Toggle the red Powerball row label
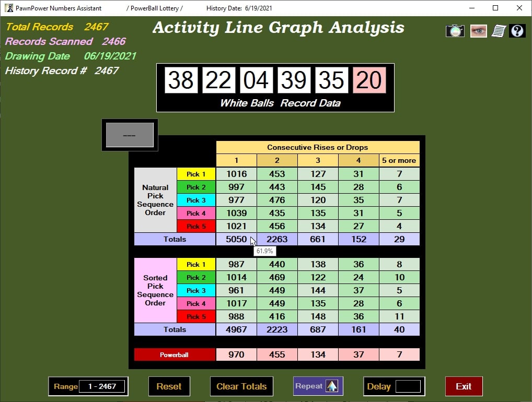The width and height of the screenshot is (532, 402). tap(175, 354)
